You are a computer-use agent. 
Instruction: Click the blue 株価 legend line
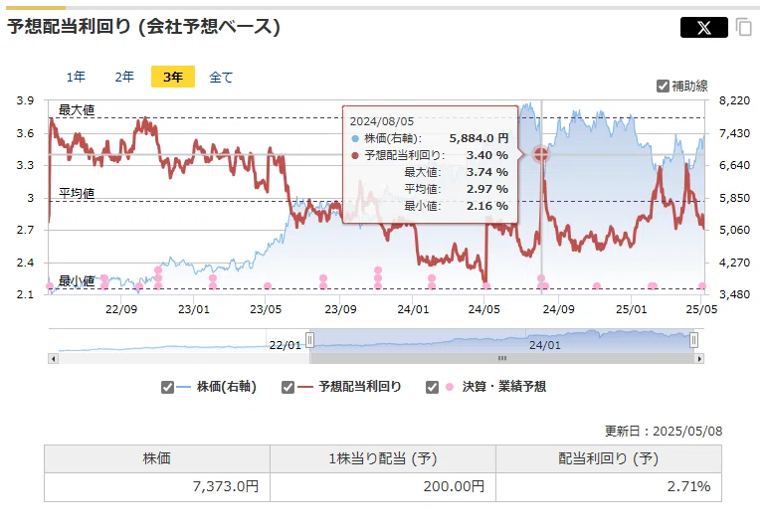click(183, 387)
